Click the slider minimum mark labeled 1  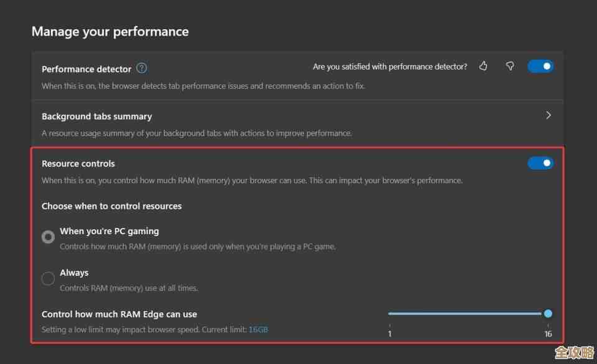click(390, 334)
